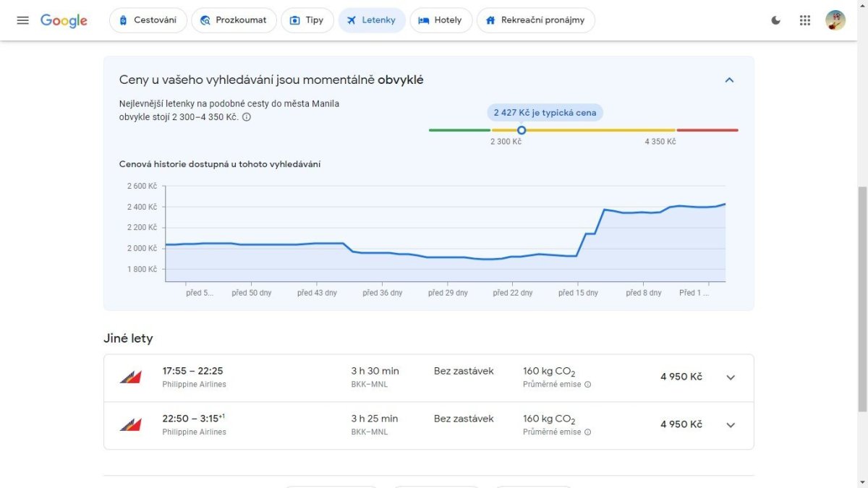Click the Google logo
The width and height of the screenshot is (868, 488).
coord(64,20)
